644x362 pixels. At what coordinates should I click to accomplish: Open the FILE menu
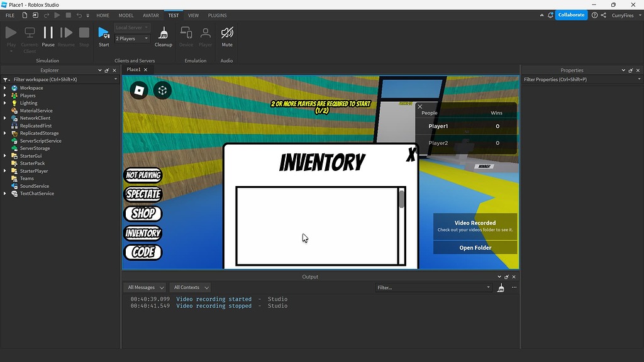coord(9,15)
